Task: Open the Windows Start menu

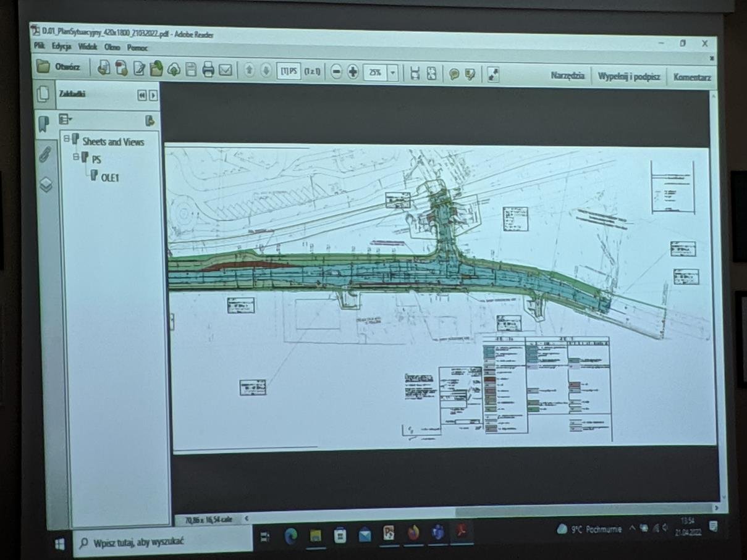Action: [60, 544]
